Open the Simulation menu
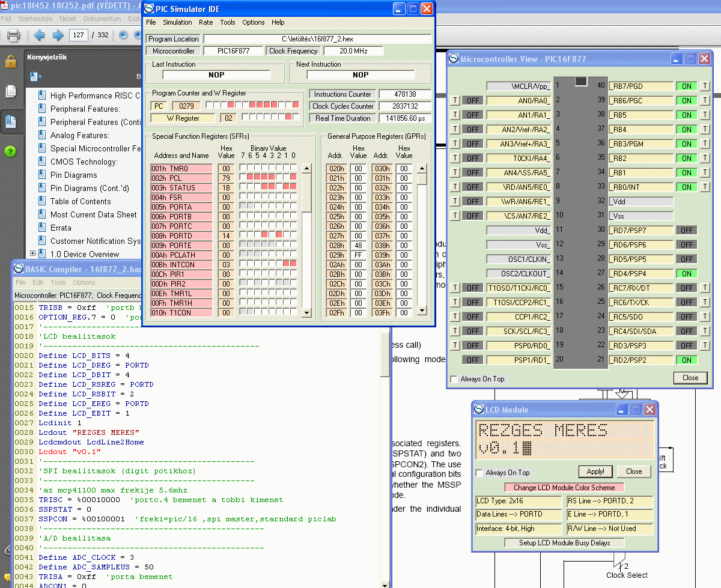721x588 pixels. click(x=177, y=22)
